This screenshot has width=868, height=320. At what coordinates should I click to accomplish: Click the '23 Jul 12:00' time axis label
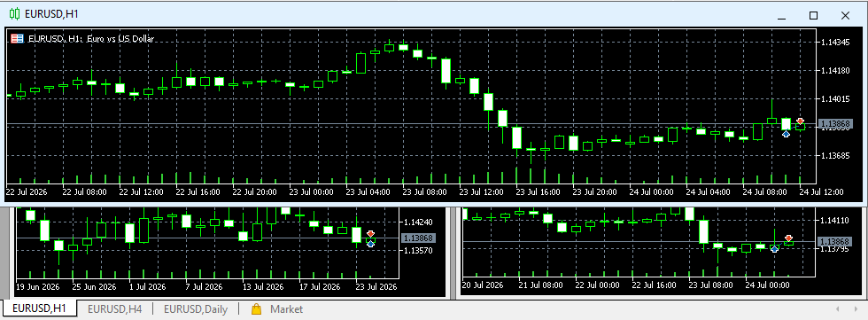[481, 192]
